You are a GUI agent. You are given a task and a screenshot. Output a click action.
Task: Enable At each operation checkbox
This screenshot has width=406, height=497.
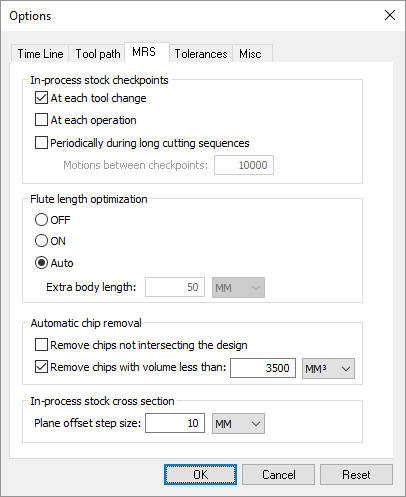(x=41, y=120)
